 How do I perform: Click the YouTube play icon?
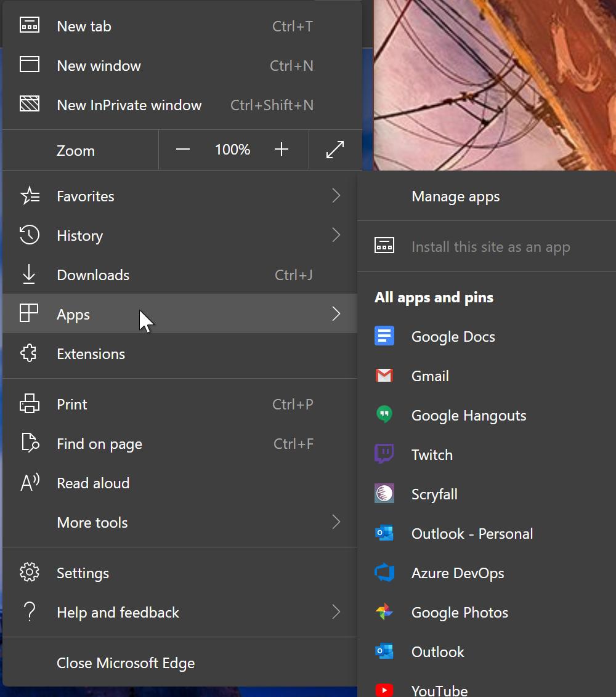click(384, 690)
